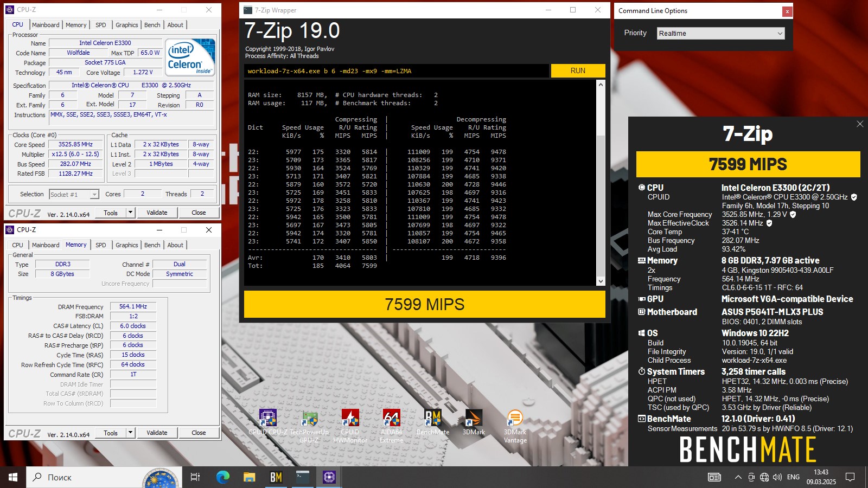
Task: Switch to BenchMate taskbar app
Action: (276, 477)
